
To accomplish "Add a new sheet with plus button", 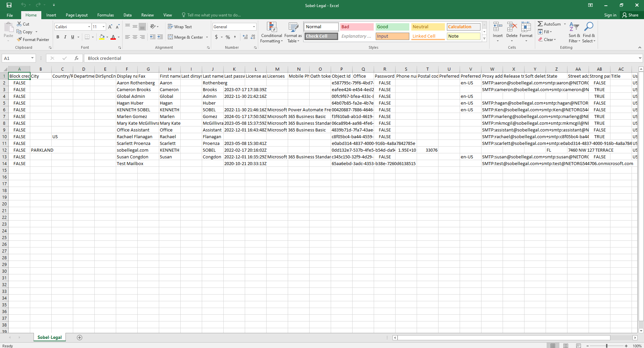I will [x=80, y=338].
